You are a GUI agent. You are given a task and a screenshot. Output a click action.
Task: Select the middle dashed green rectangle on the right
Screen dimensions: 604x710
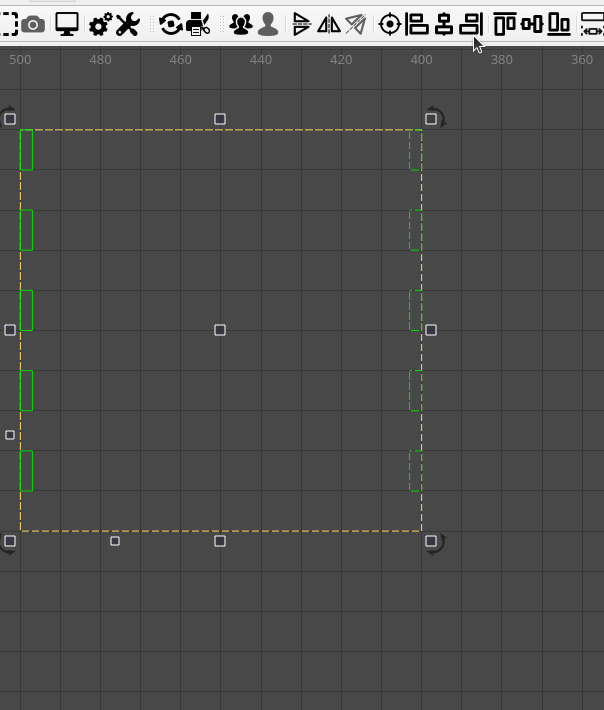click(416, 310)
